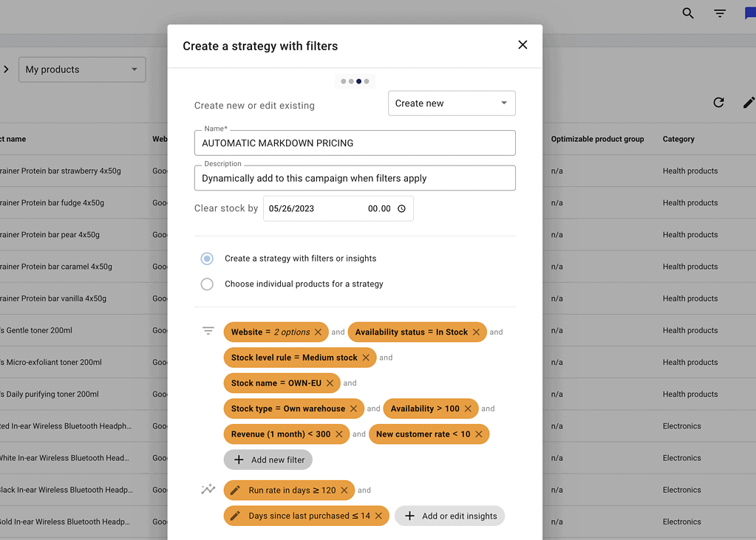Open the filter list icon in top bar

(720, 13)
